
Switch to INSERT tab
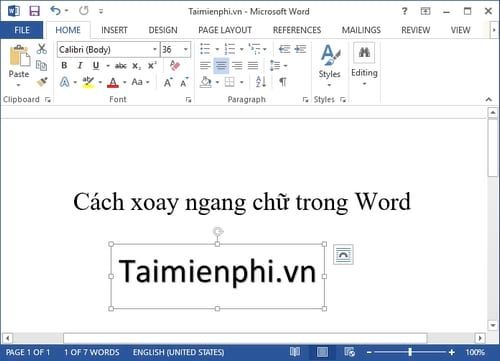[x=114, y=30]
